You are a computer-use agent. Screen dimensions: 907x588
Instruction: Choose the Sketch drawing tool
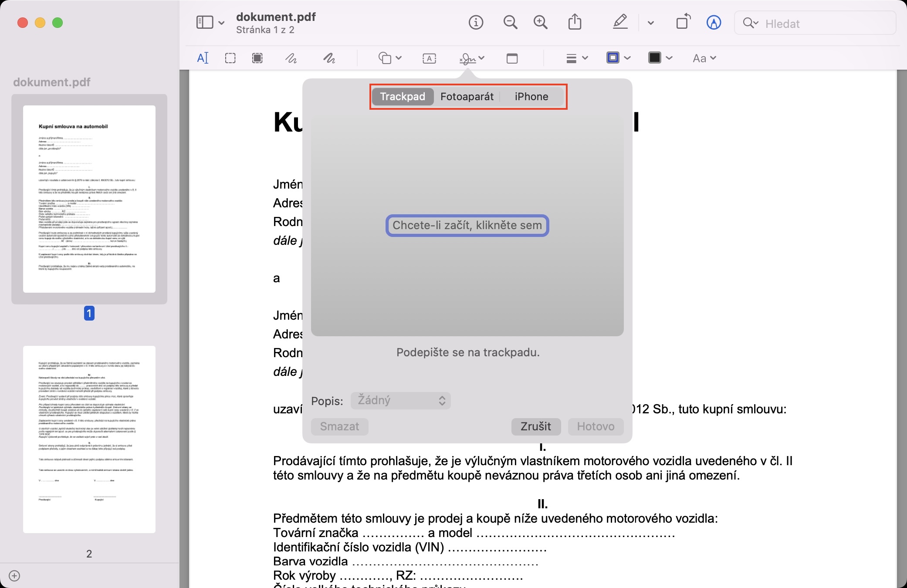point(291,58)
